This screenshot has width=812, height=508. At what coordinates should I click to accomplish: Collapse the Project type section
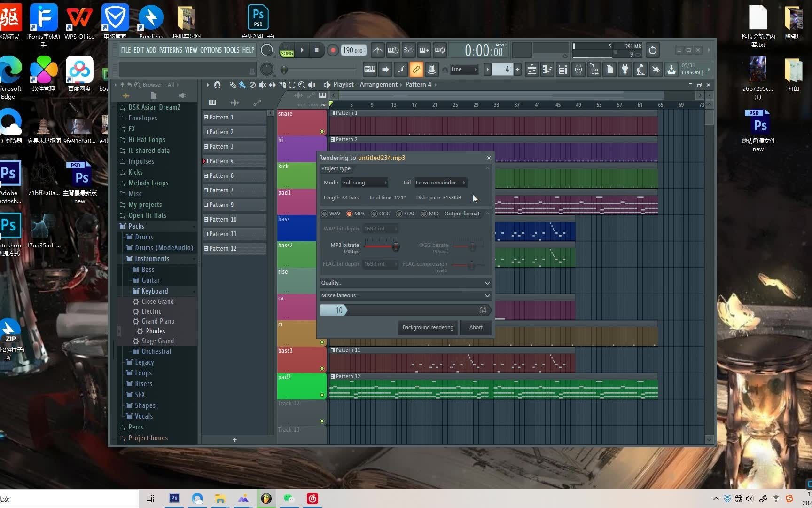point(487,168)
